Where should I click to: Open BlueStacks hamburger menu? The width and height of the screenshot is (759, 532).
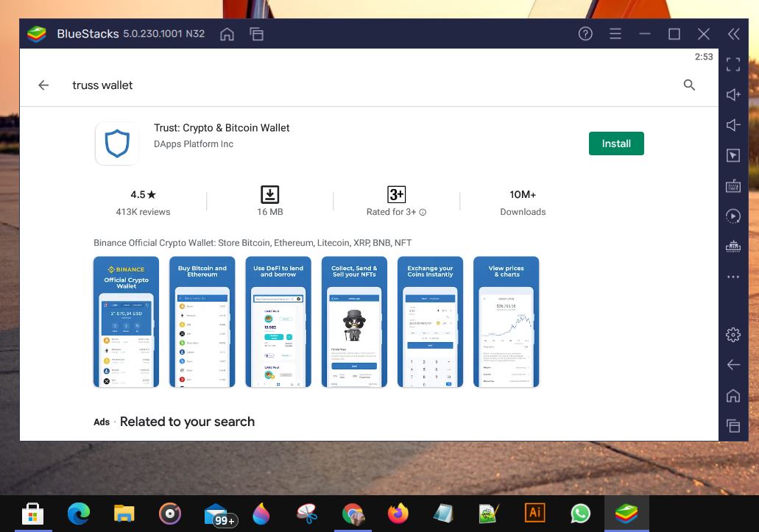point(615,34)
